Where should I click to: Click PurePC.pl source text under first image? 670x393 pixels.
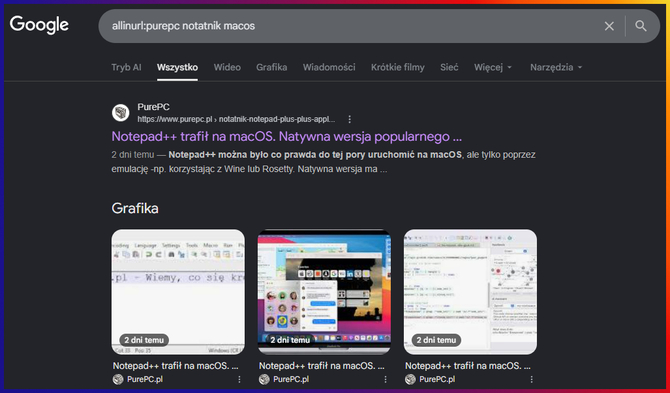tap(145, 379)
